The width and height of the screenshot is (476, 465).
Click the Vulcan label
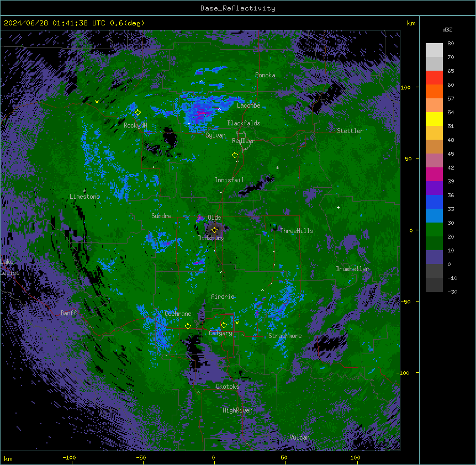pyautogui.click(x=299, y=437)
